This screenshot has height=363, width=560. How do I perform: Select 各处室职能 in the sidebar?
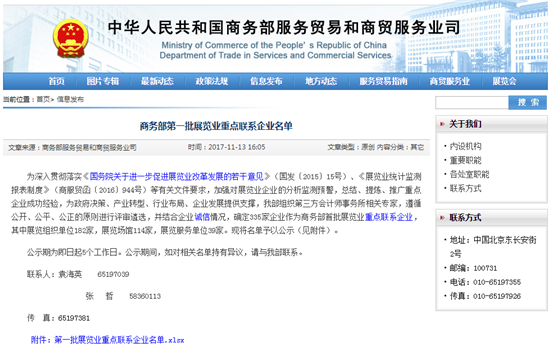point(469,174)
